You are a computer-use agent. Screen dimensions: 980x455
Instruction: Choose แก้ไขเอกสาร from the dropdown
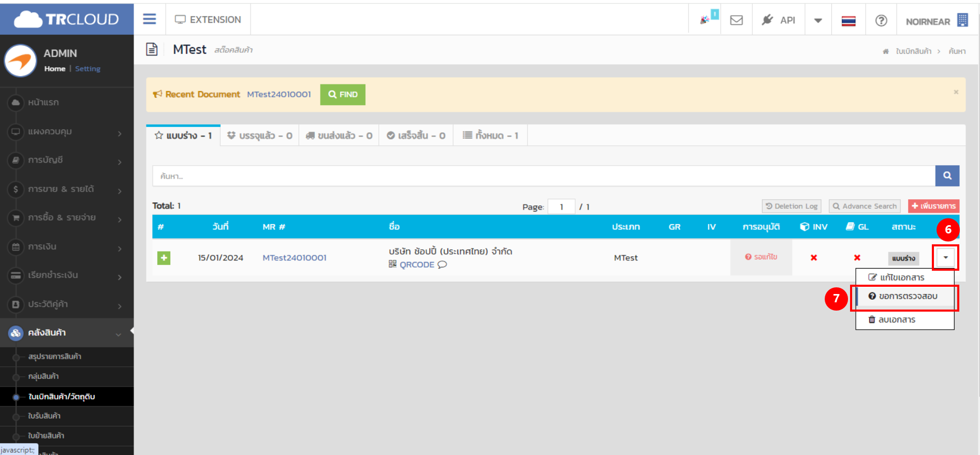904,277
